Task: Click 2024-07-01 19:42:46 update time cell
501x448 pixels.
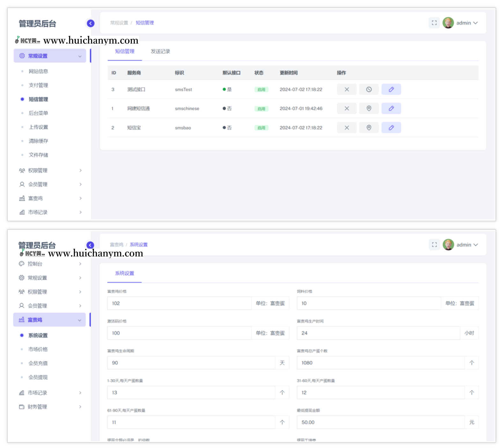Action: [x=301, y=109]
